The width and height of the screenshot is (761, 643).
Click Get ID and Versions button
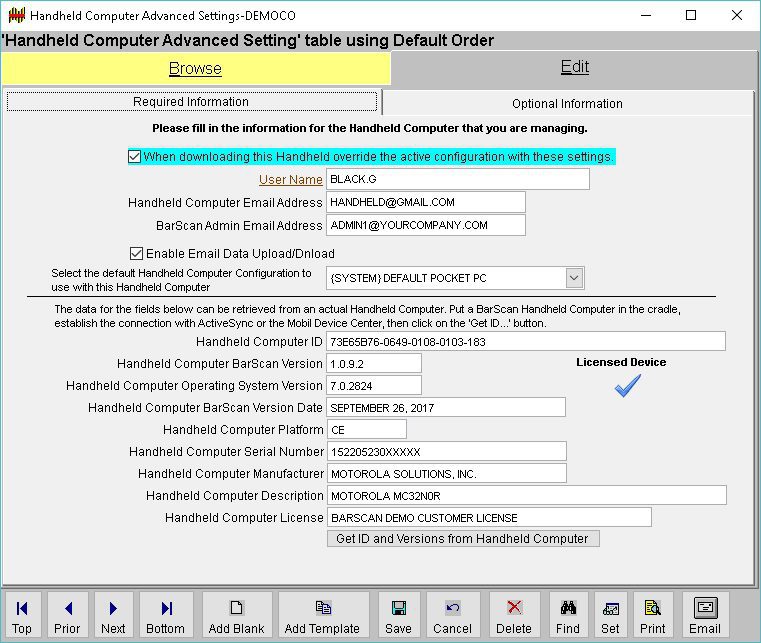(x=462, y=538)
